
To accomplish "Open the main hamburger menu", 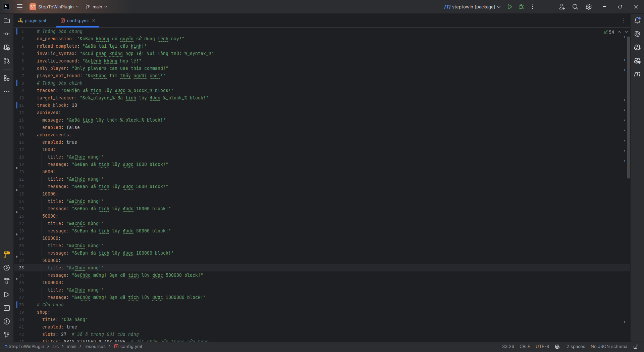I will point(20,7).
